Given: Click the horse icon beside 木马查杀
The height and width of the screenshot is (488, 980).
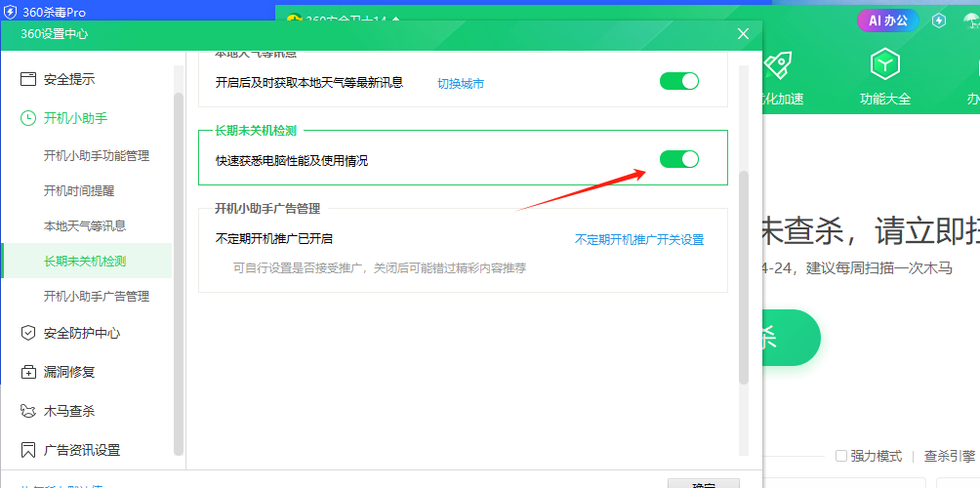Looking at the screenshot, I should (x=28, y=411).
